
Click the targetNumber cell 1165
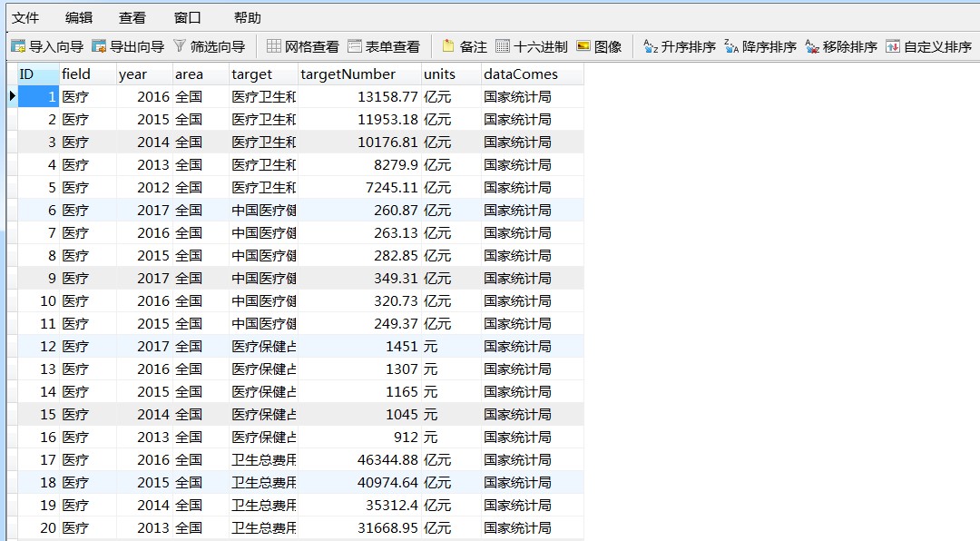tap(360, 391)
